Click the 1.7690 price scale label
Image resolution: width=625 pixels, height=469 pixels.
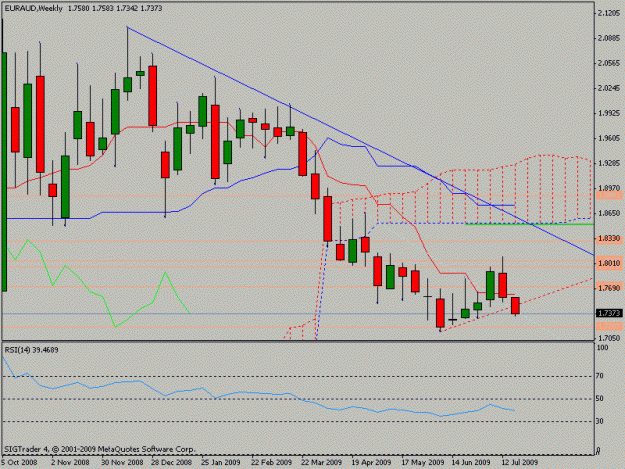point(609,288)
